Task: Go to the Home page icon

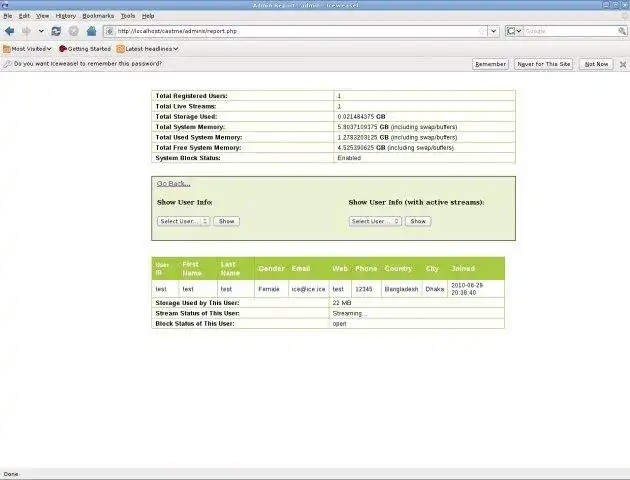Action: coord(92,31)
